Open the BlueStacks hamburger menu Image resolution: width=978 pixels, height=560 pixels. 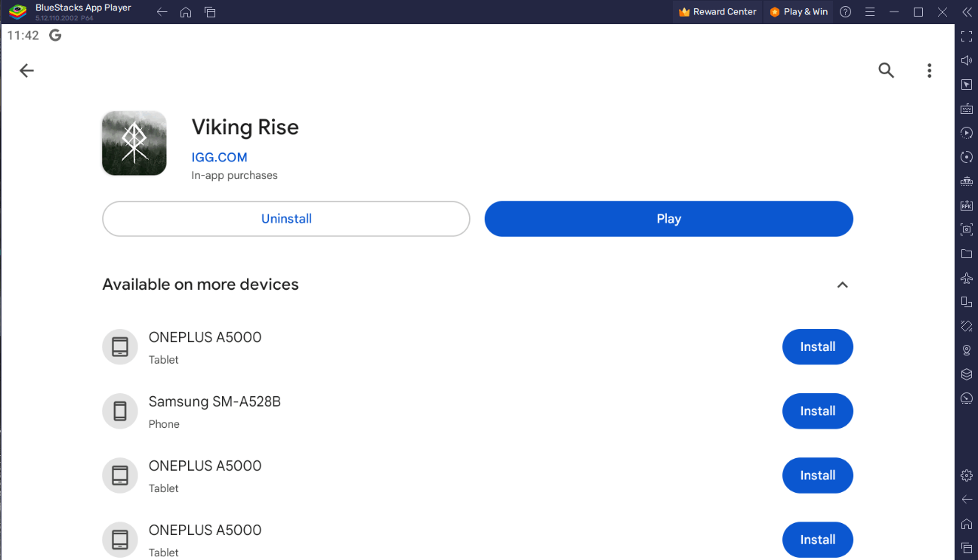pyautogui.click(x=870, y=12)
